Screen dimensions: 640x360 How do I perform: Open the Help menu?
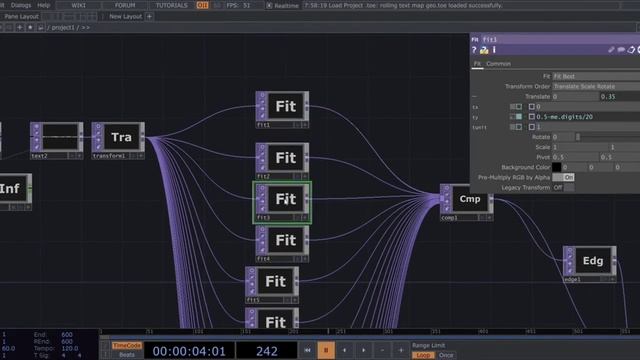pos(44,5)
